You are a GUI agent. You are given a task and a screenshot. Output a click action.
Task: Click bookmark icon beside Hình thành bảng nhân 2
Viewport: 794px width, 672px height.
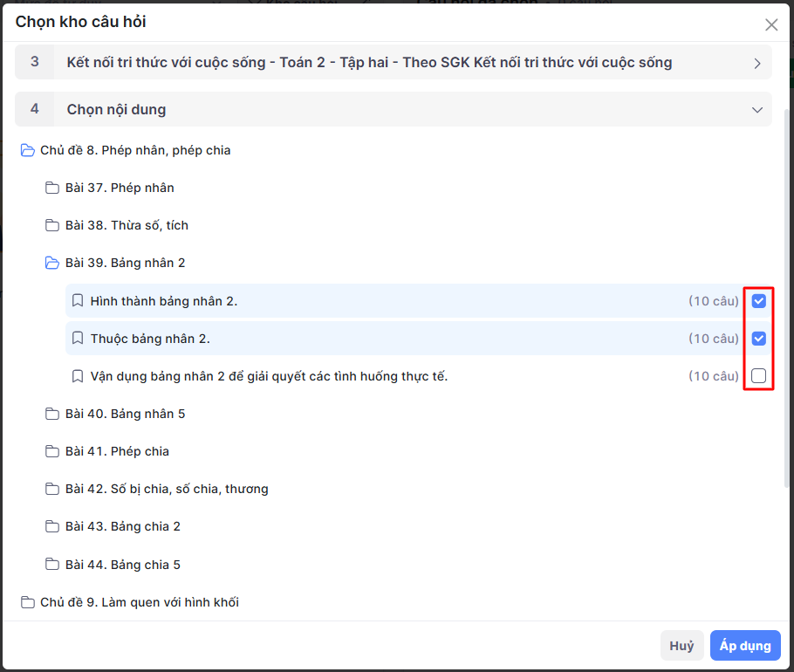coord(78,301)
